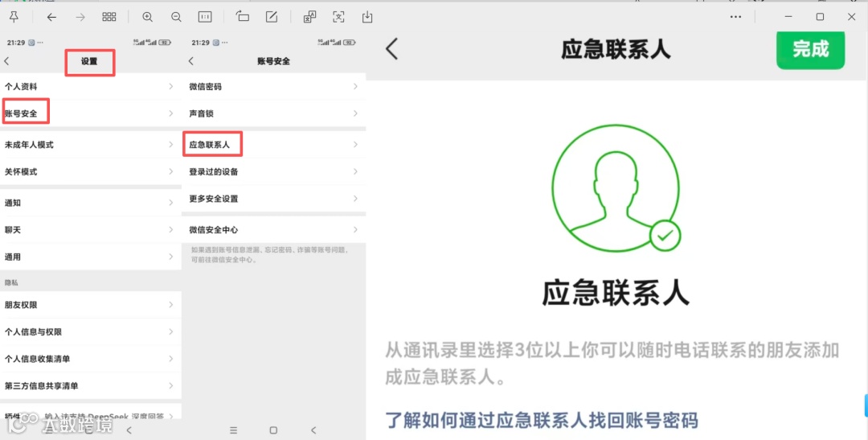Click description text 从通讯录里选择3位以上
This screenshot has height=440, width=868.
[612, 364]
